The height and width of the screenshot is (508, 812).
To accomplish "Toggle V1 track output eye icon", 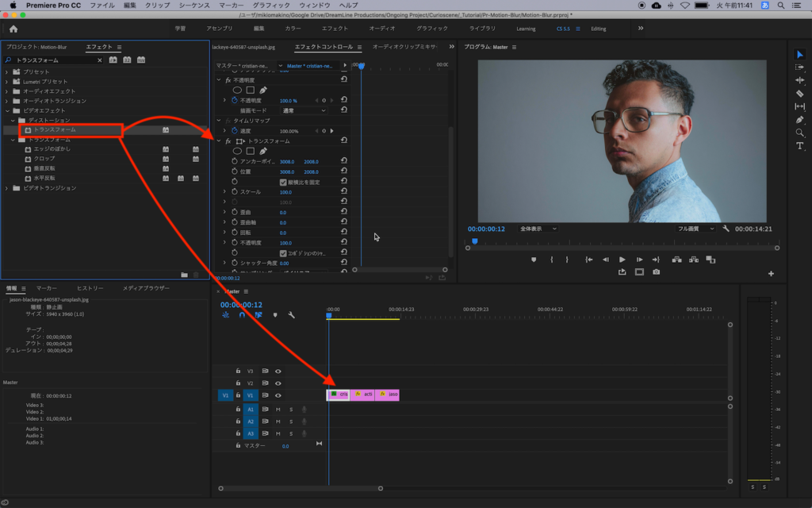I will 278,394.
